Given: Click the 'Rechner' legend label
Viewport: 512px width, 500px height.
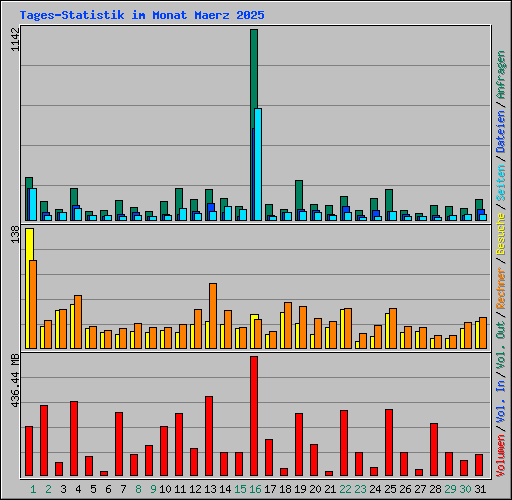Looking at the screenshot, I should pyautogui.click(x=501, y=288).
